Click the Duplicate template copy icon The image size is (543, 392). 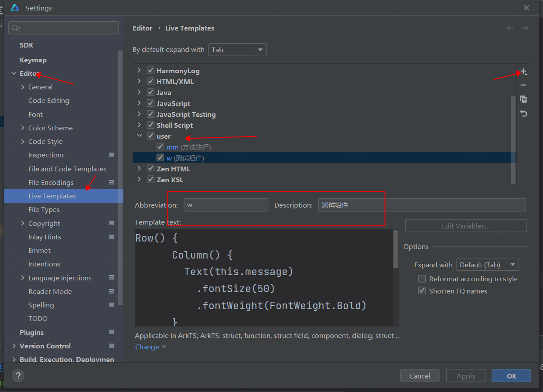point(523,99)
